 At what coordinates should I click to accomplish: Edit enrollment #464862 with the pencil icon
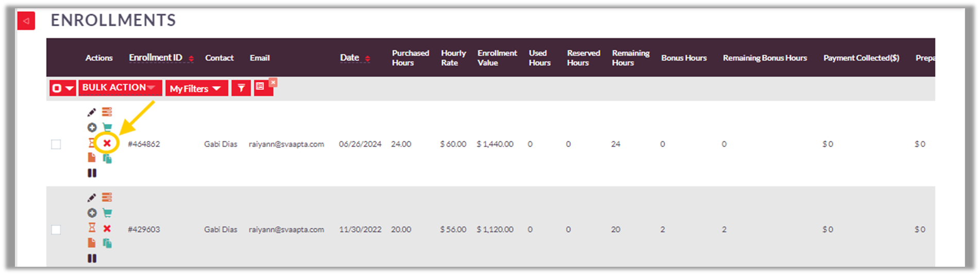[x=92, y=112]
